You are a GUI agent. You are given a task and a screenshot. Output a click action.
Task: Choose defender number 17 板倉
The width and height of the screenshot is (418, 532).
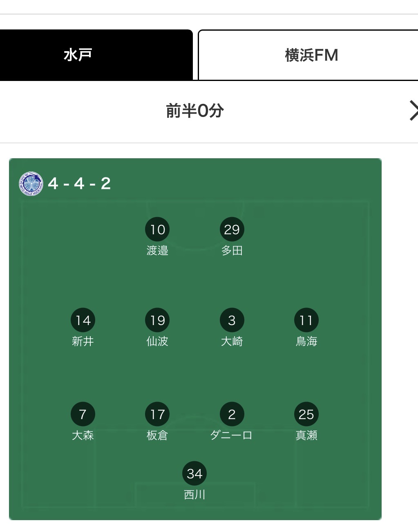(x=157, y=414)
